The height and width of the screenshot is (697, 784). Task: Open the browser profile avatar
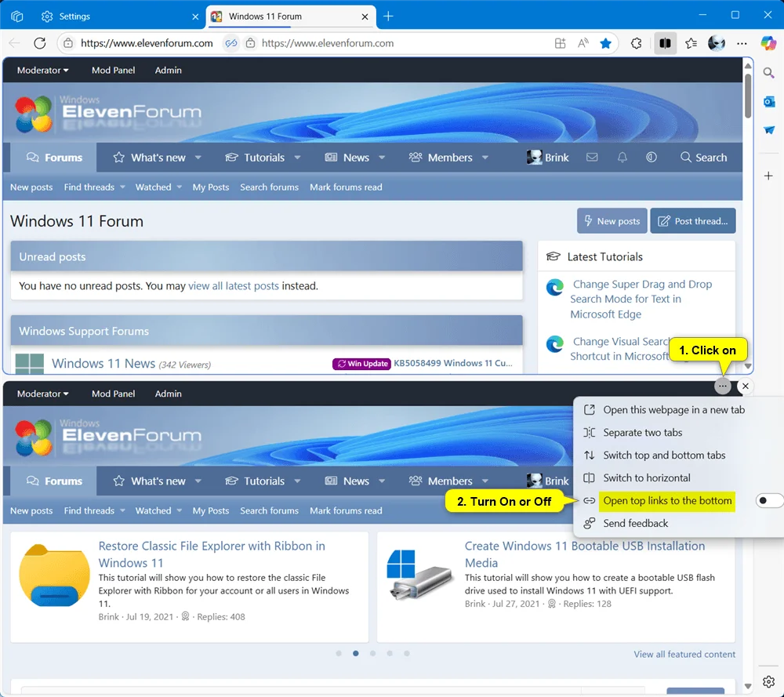coord(717,43)
